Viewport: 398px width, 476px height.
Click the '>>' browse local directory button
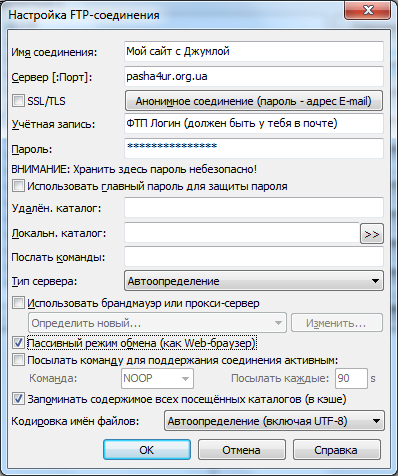tap(372, 234)
